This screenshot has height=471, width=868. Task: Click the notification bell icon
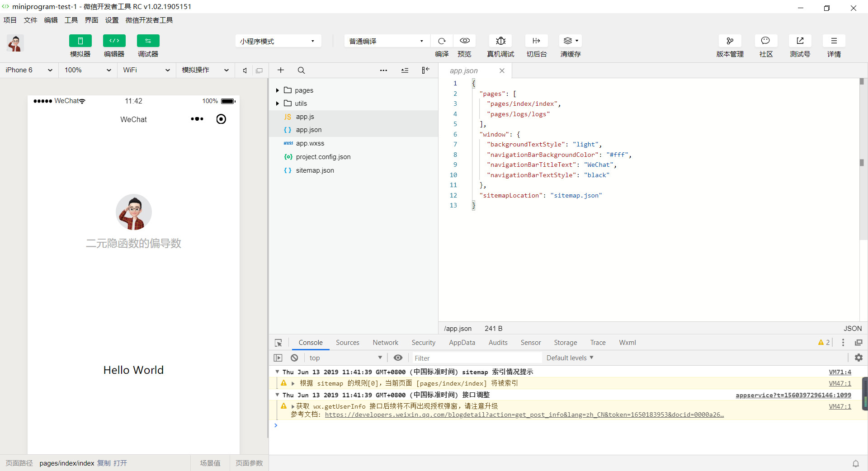(856, 463)
